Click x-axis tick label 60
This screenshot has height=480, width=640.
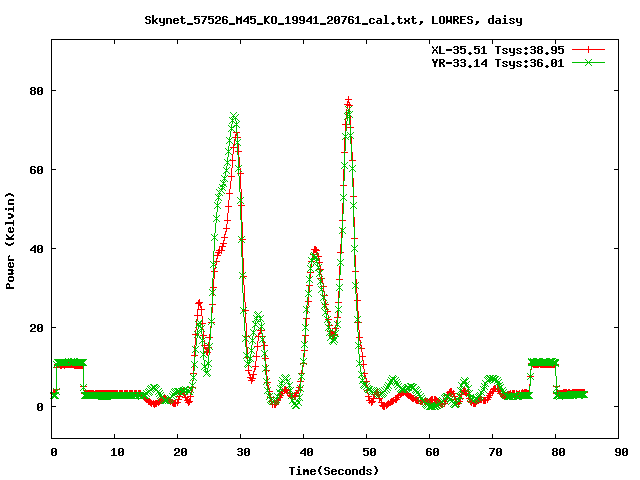pyautogui.click(x=432, y=452)
